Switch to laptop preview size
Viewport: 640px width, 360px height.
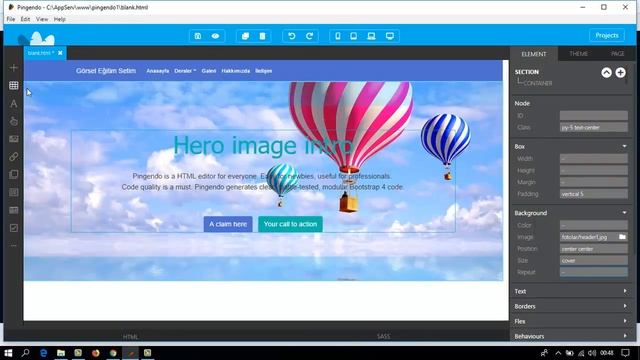point(371,36)
